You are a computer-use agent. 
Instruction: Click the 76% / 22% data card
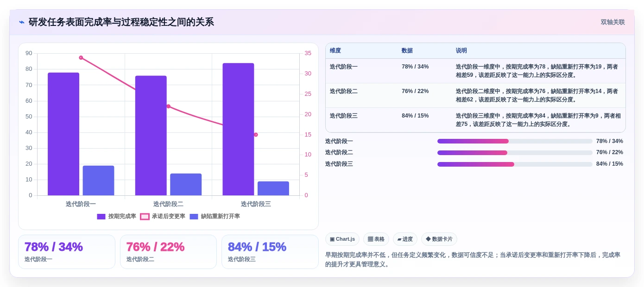[x=168, y=252]
